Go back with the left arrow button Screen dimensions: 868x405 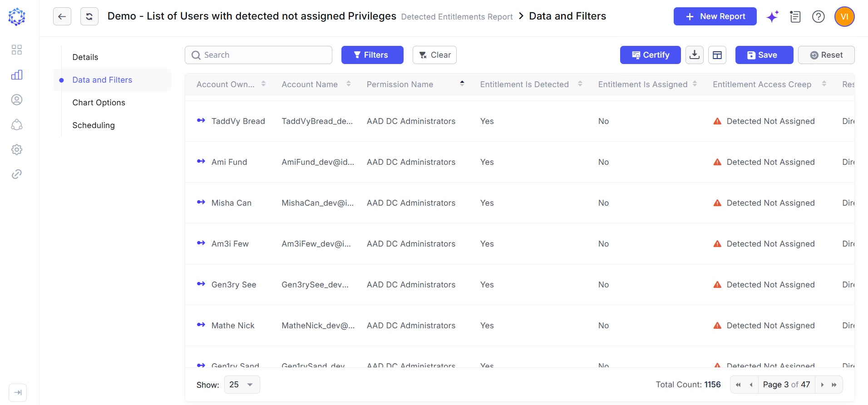pyautogui.click(x=62, y=16)
